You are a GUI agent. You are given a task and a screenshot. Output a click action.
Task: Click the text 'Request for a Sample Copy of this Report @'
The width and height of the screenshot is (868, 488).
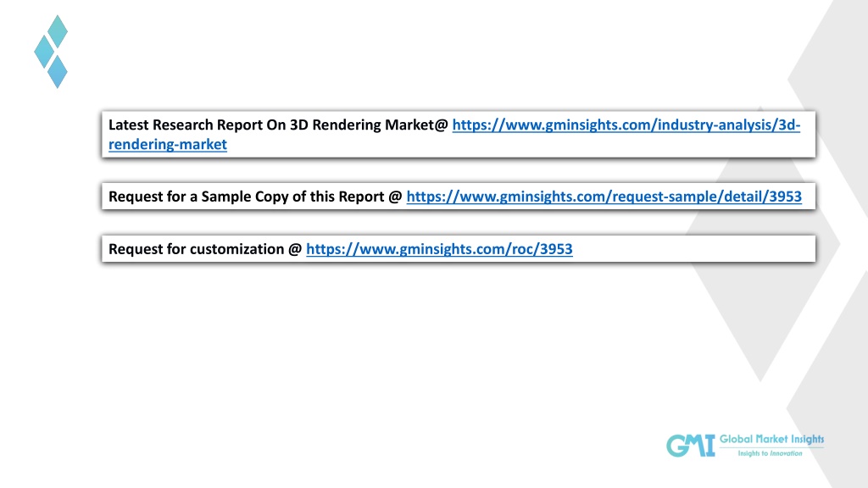pos(255,197)
